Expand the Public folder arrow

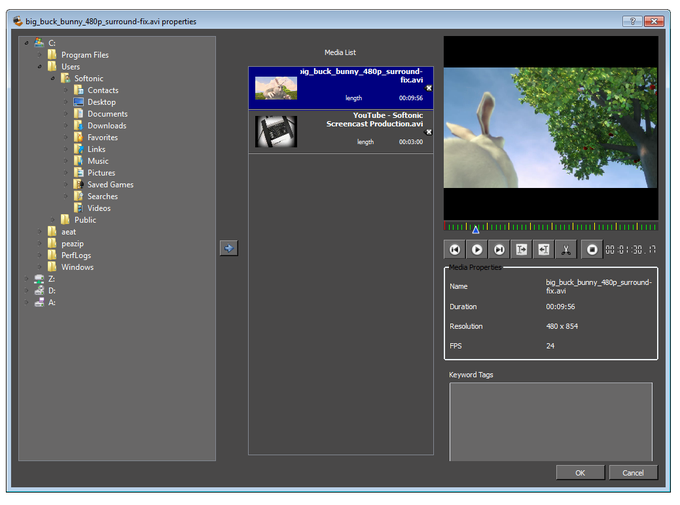click(x=53, y=220)
